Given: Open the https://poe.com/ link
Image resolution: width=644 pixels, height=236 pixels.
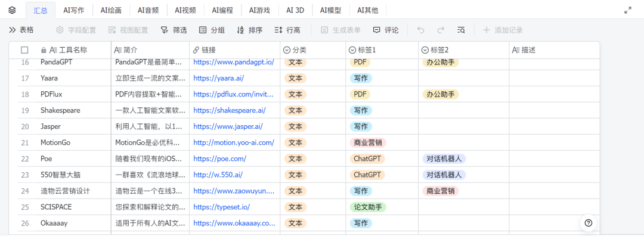Looking at the screenshot, I should tap(219, 159).
